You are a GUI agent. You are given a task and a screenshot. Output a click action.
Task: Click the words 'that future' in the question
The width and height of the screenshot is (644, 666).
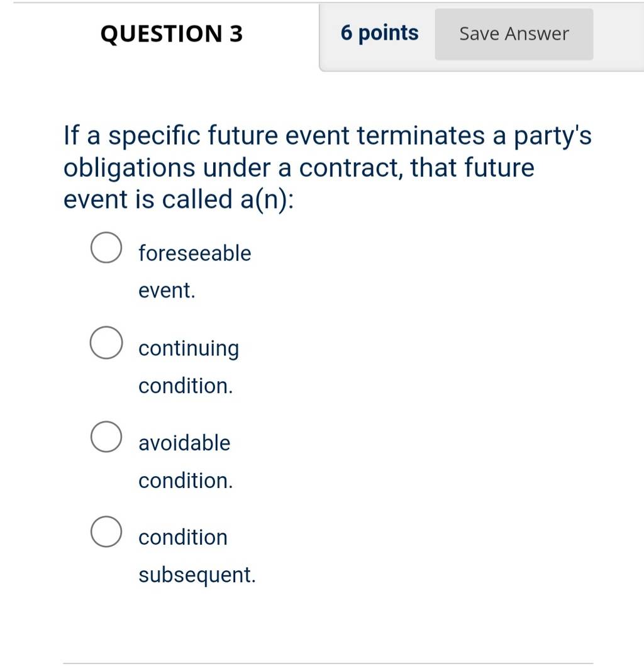[472, 167]
